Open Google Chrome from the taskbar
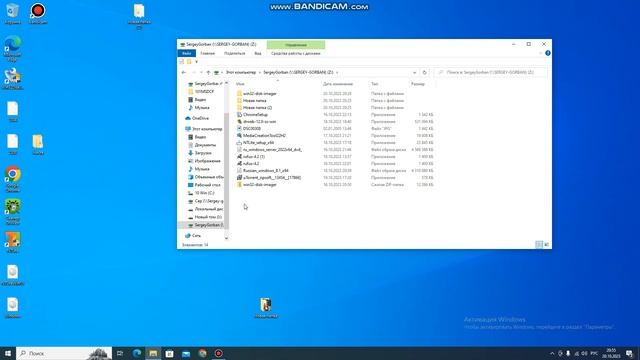 (202, 353)
